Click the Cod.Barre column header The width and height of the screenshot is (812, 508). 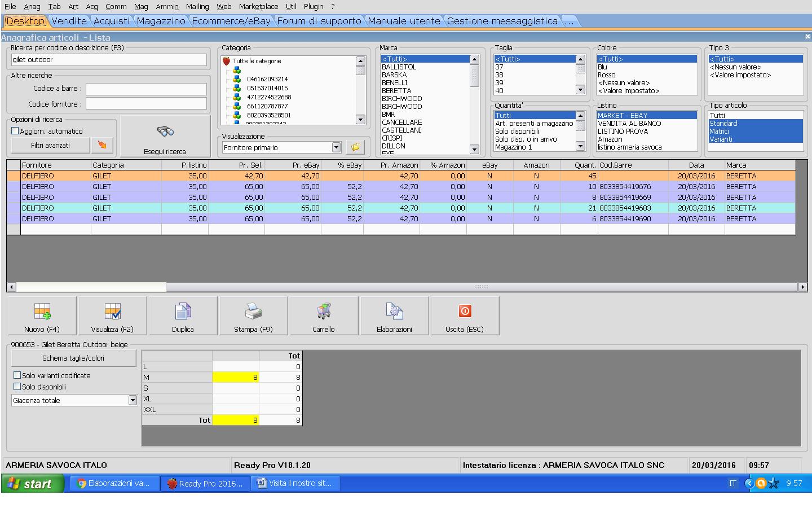coord(633,165)
